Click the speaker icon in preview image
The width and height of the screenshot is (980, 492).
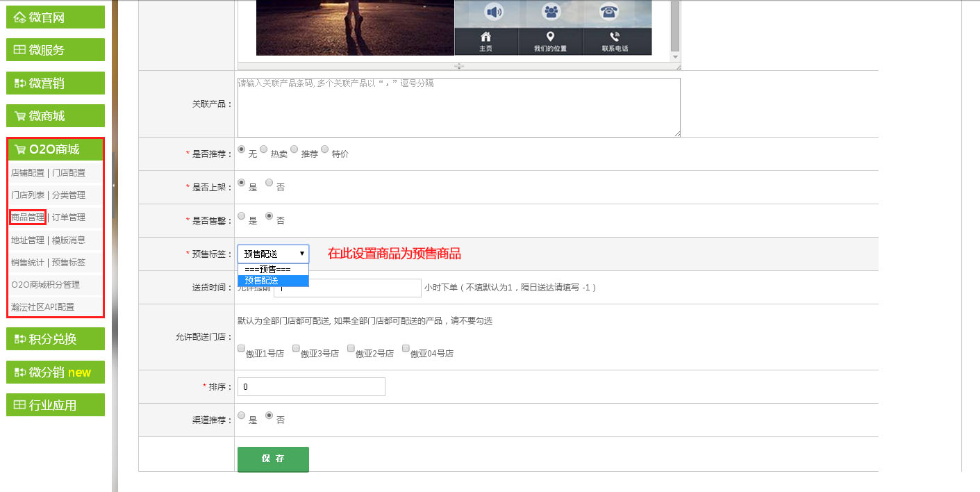point(494,12)
